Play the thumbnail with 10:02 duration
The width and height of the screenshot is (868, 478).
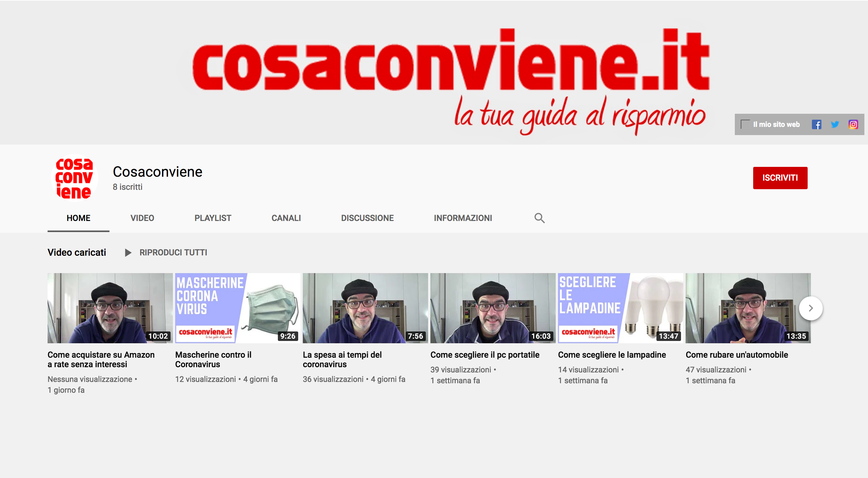coord(110,308)
